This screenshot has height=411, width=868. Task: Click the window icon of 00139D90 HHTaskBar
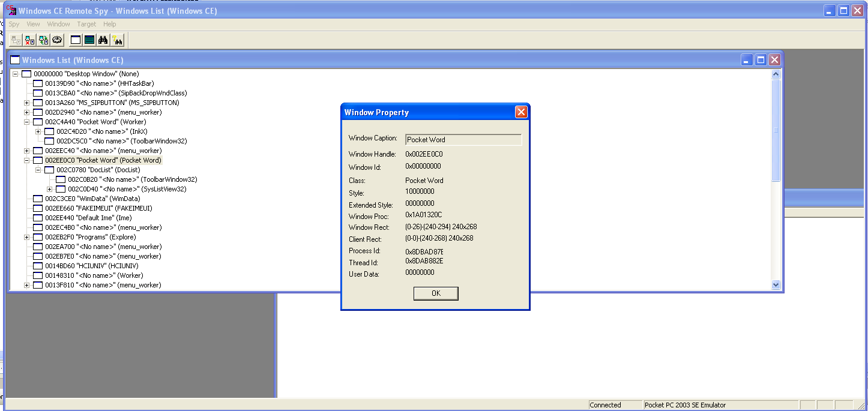click(38, 83)
